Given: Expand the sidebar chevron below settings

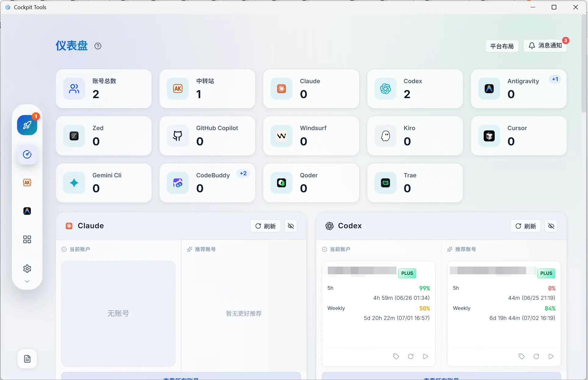Looking at the screenshot, I should click(27, 281).
